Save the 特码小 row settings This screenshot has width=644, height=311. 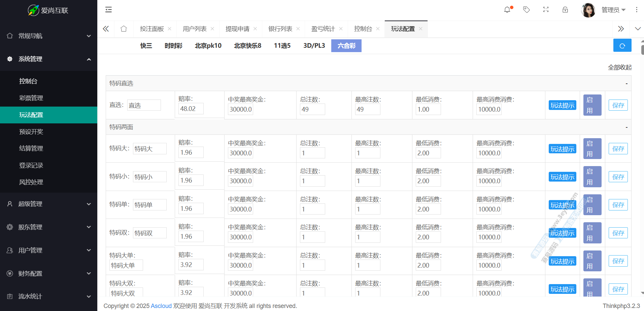pos(618,177)
